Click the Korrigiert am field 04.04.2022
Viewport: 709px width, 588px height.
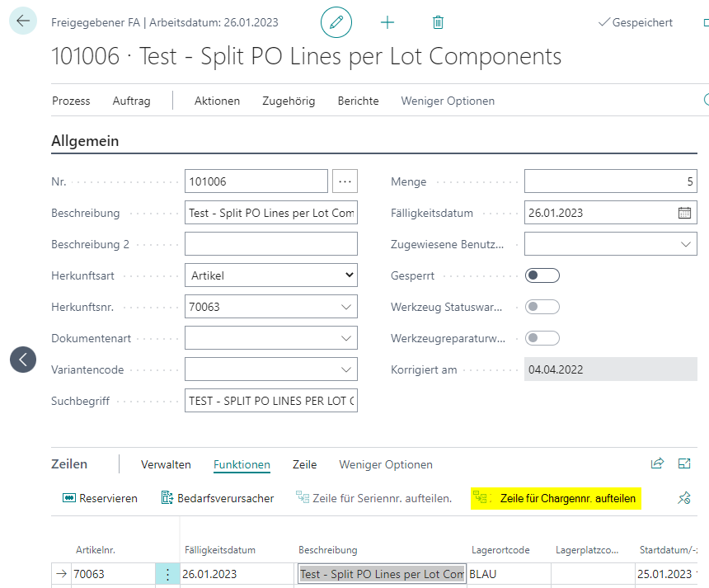click(x=610, y=369)
